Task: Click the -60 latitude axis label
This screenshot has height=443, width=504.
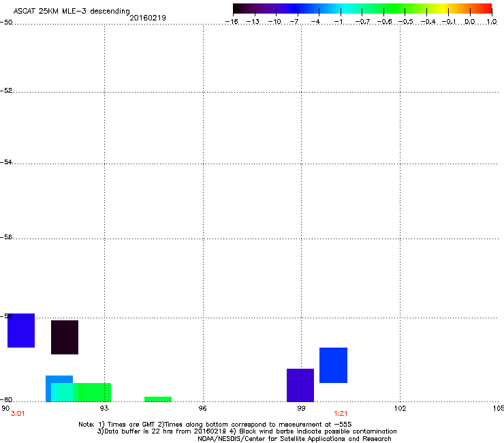Action: (x=6, y=399)
